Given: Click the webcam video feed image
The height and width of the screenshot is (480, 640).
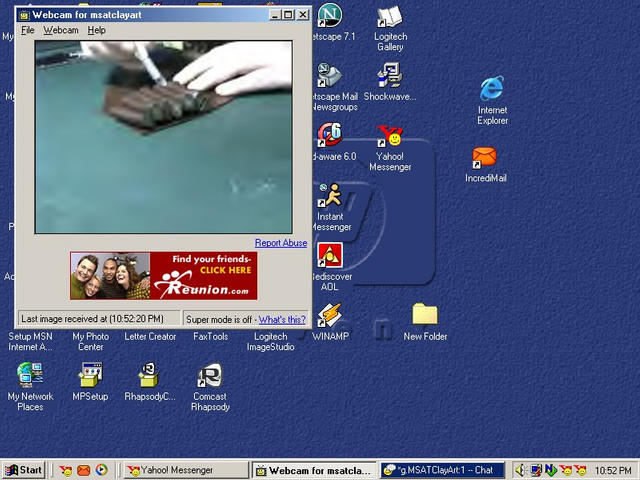Looking at the screenshot, I should (x=164, y=137).
